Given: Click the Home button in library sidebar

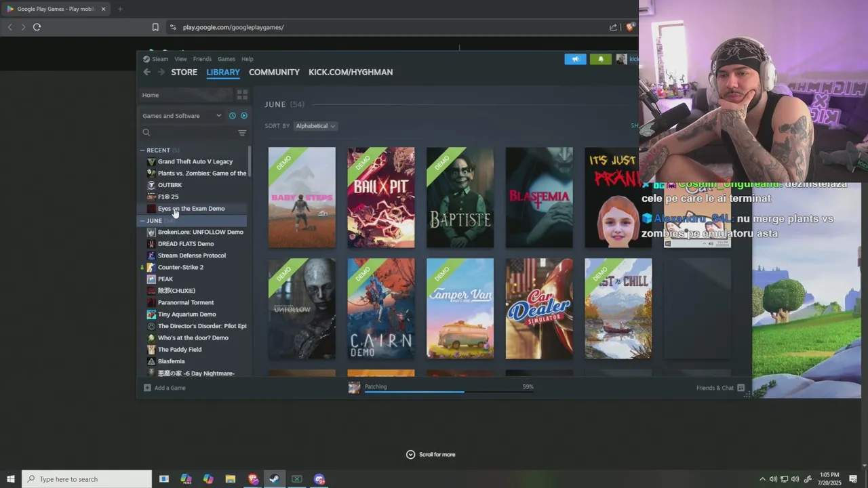Looking at the screenshot, I should click(186, 95).
